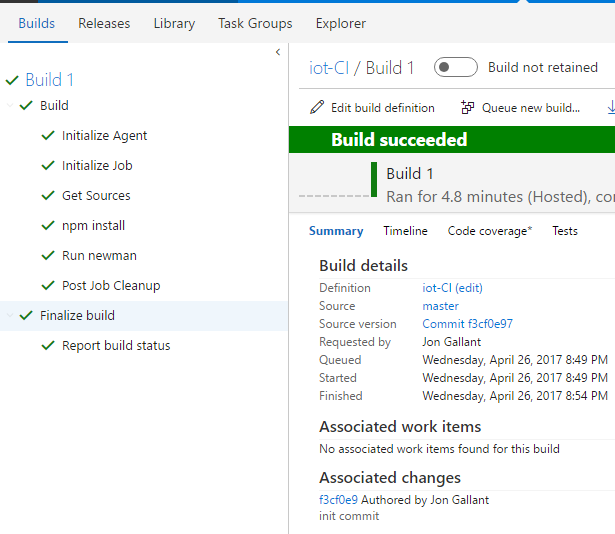Click the green checkmark beside Report build status
This screenshot has height=534, width=615.
pyautogui.click(x=47, y=346)
